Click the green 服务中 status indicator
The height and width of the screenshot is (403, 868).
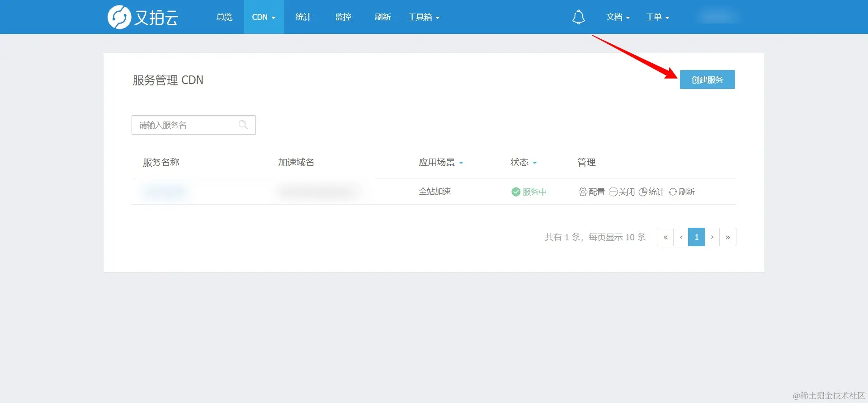coord(529,192)
